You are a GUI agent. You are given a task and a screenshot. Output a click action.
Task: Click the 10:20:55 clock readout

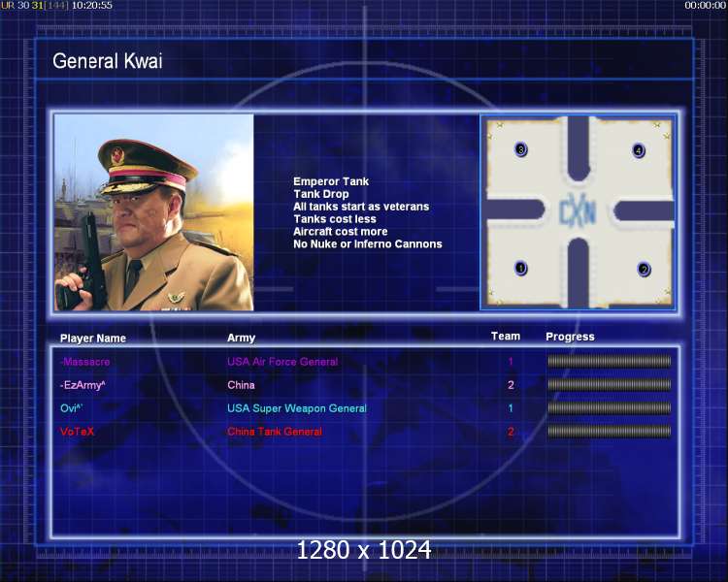click(92, 5)
